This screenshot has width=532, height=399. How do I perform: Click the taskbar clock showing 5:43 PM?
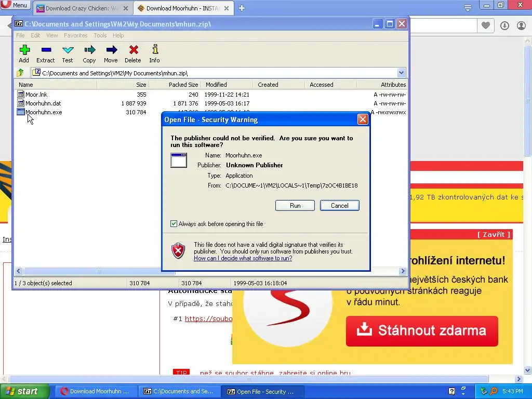(x=513, y=391)
